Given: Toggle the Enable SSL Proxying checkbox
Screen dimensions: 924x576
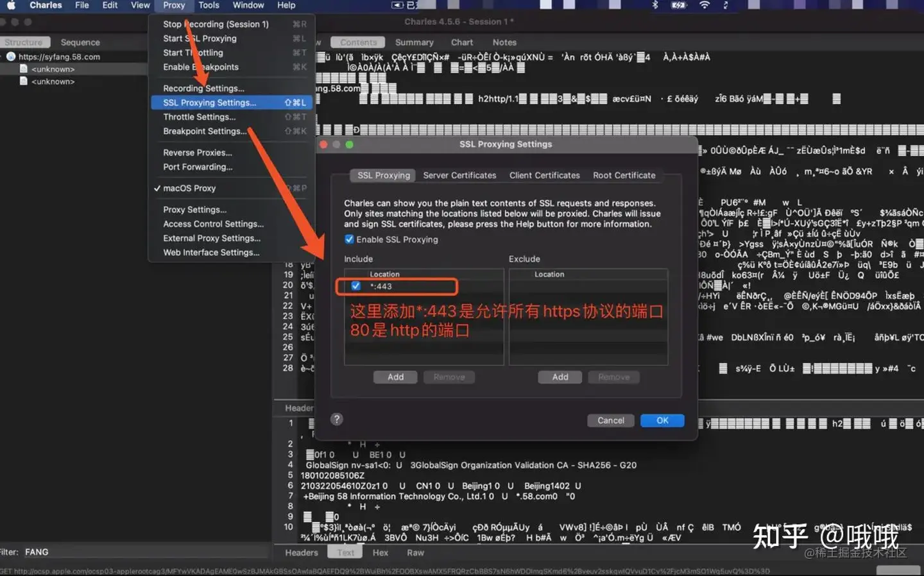Looking at the screenshot, I should coord(349,239).
